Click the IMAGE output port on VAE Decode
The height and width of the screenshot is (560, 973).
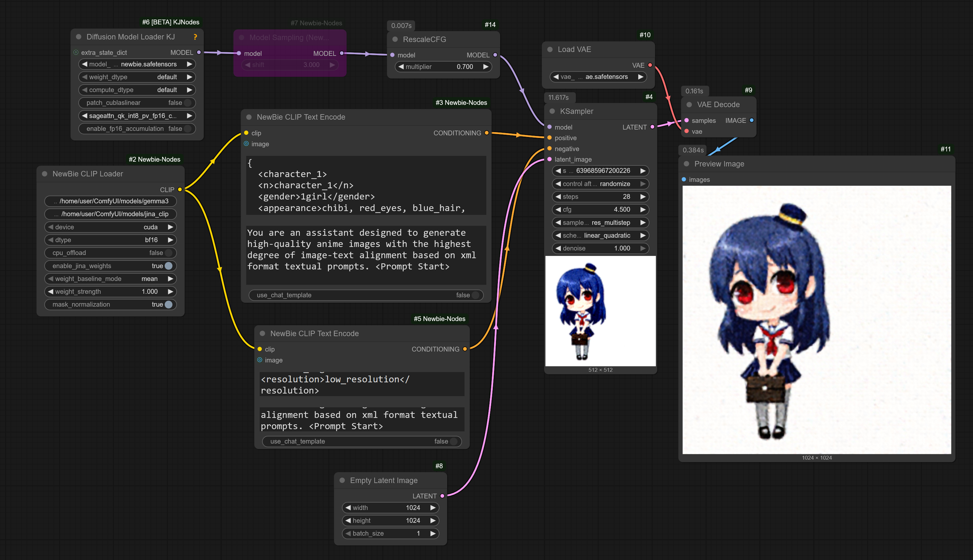tap(751, 120)
